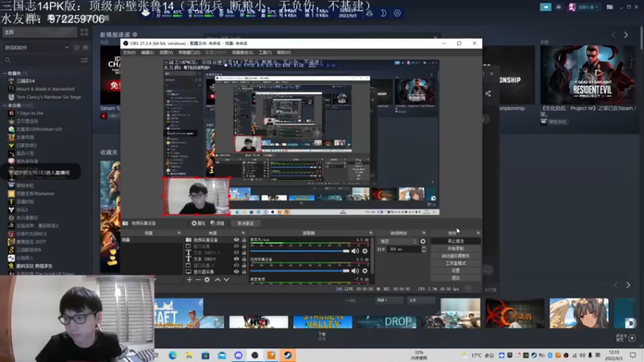Open the 工具(T) menu in OBS

(x=265, y=52)
